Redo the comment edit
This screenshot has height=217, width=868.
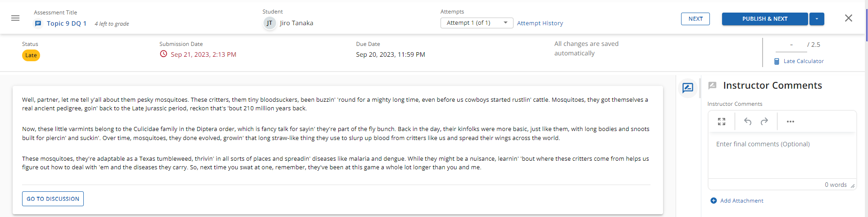(x=764, y=122)
